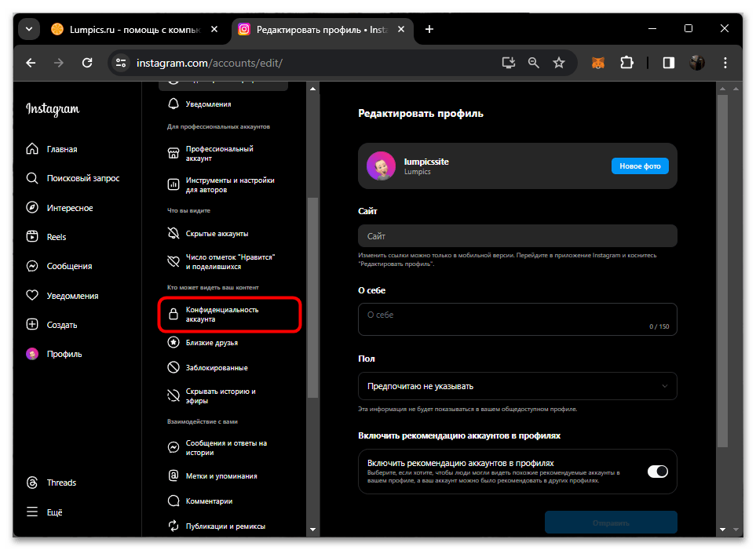The width and height of the screenshot is (756, 550).
Task: Click the Редактировать профиль heading
Action: click(421, 114)
